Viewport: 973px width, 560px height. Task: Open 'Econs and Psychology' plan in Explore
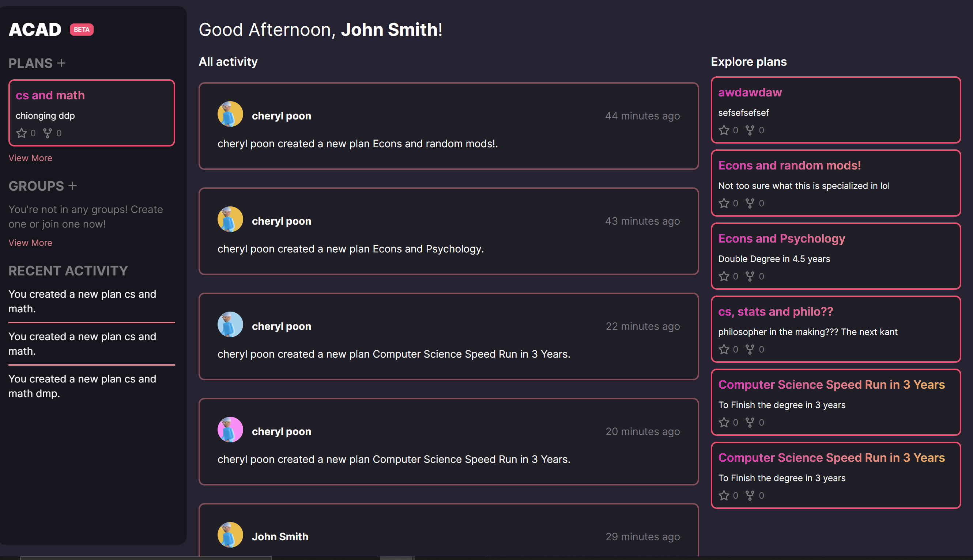(x=781, y=239)
